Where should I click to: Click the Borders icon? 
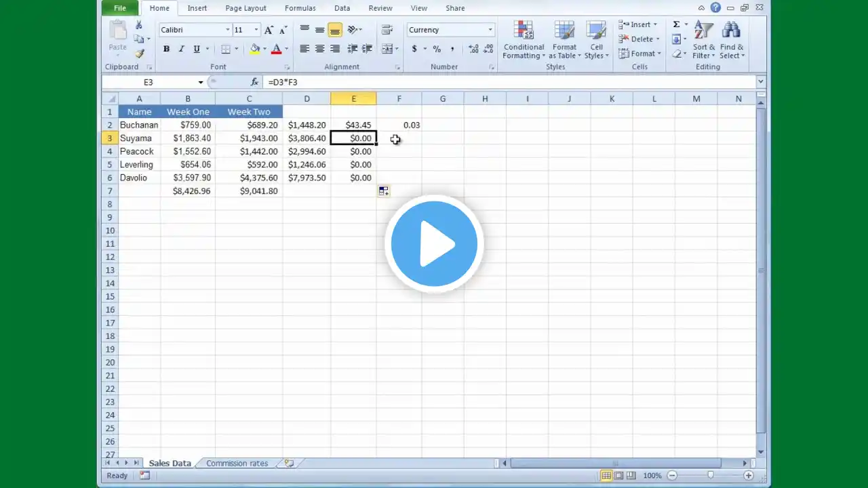pos(226,49)
